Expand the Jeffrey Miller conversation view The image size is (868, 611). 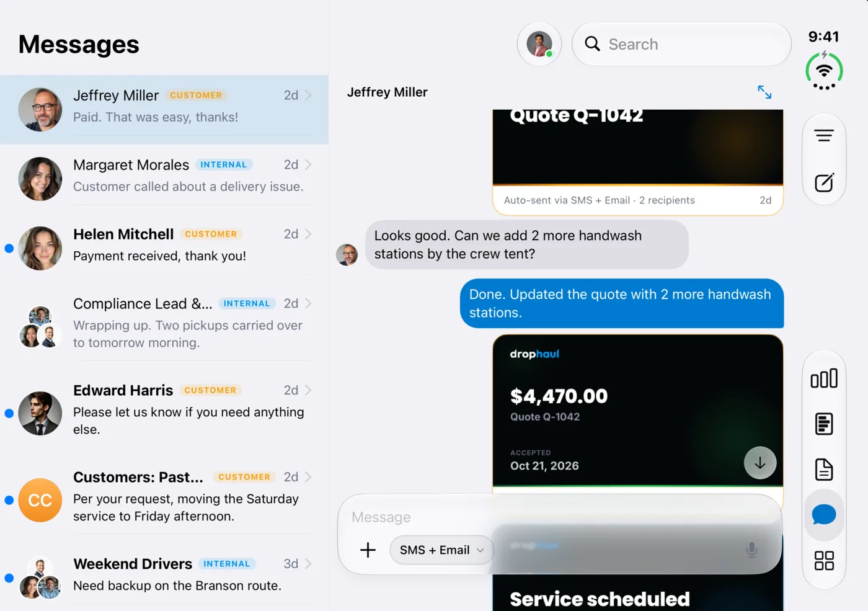click(x=764, y=92)
